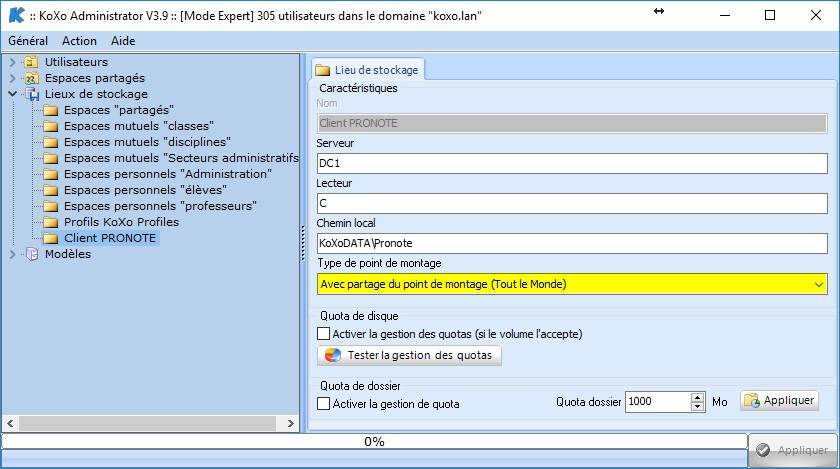Click the folder icon on quota Appliquer button
This screenshot has width=840, height=469.
click(752, 400)
